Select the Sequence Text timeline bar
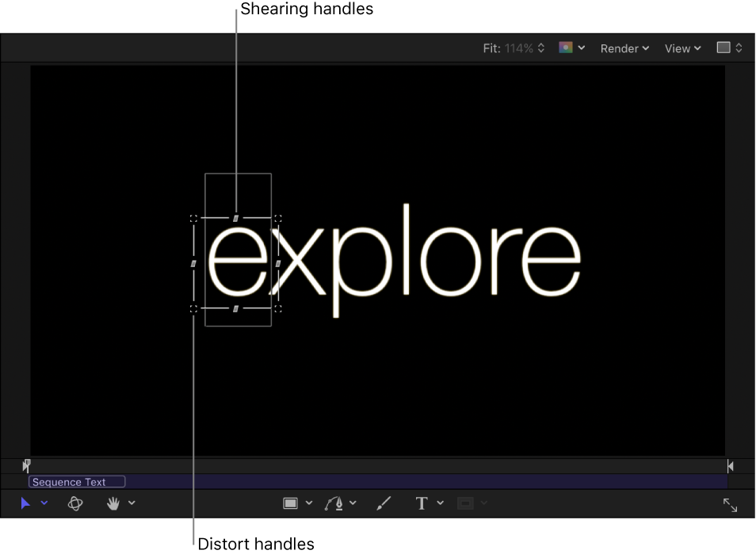This screenshot has width=756, height=558. pos(76,481)
